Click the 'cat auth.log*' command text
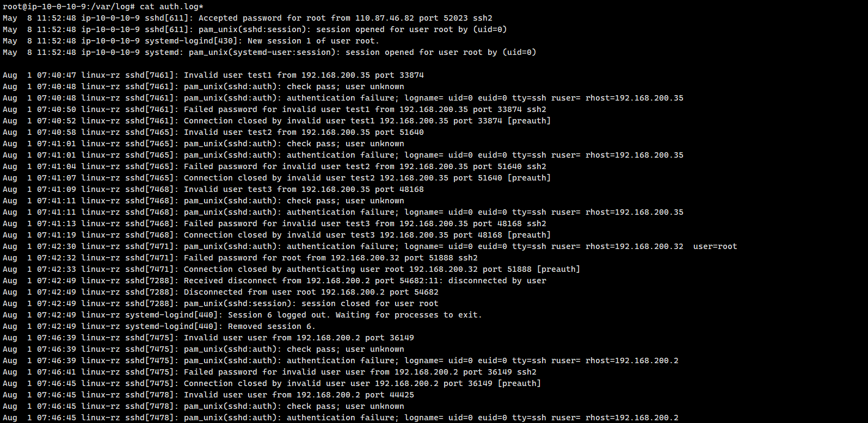Viewport: 868px width, 423px height. click(171, 7)
